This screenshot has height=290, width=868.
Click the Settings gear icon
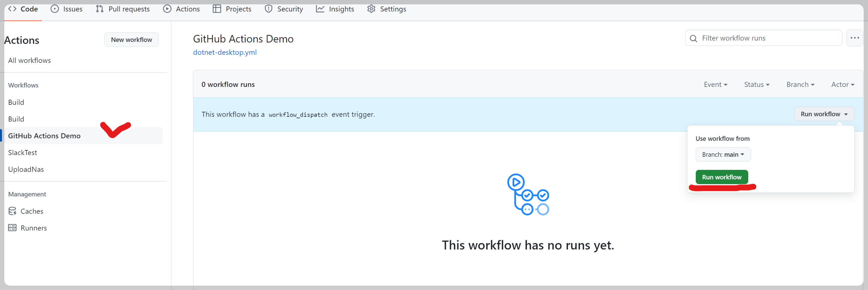(x=371, y=9)
